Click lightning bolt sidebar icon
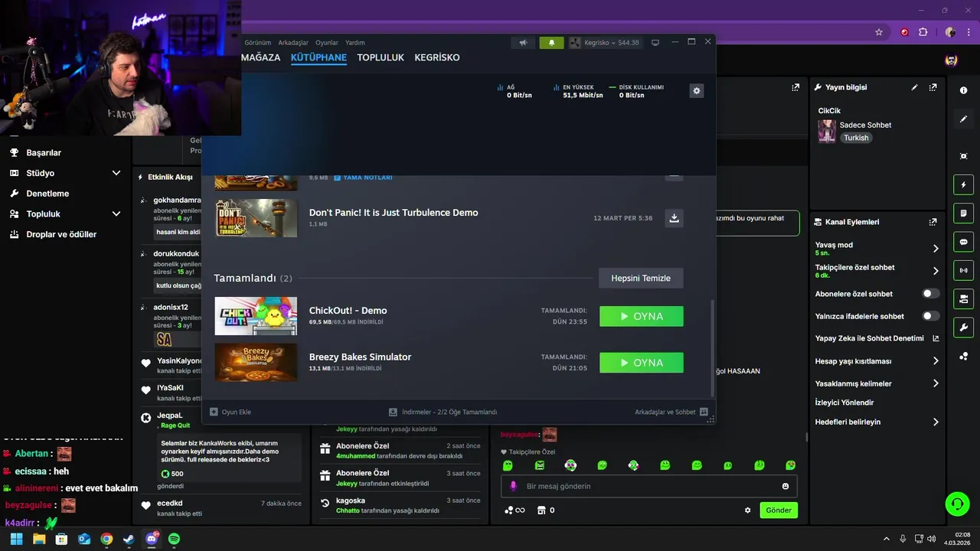 click(x=963, y=184)
